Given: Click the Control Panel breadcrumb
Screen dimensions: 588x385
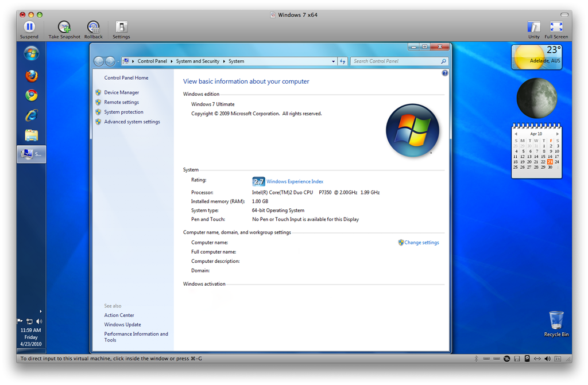Looking at the screenshot, I should (152, 61).
